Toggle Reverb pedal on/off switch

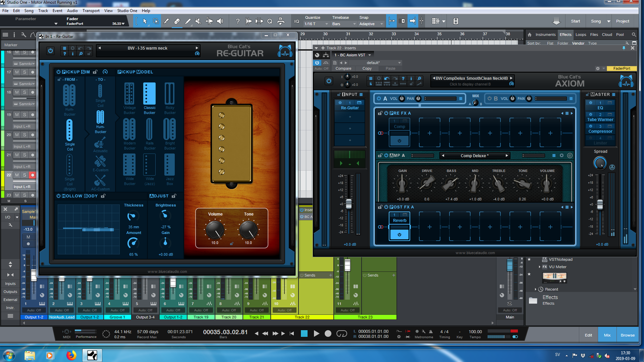[x=399, y=234]
